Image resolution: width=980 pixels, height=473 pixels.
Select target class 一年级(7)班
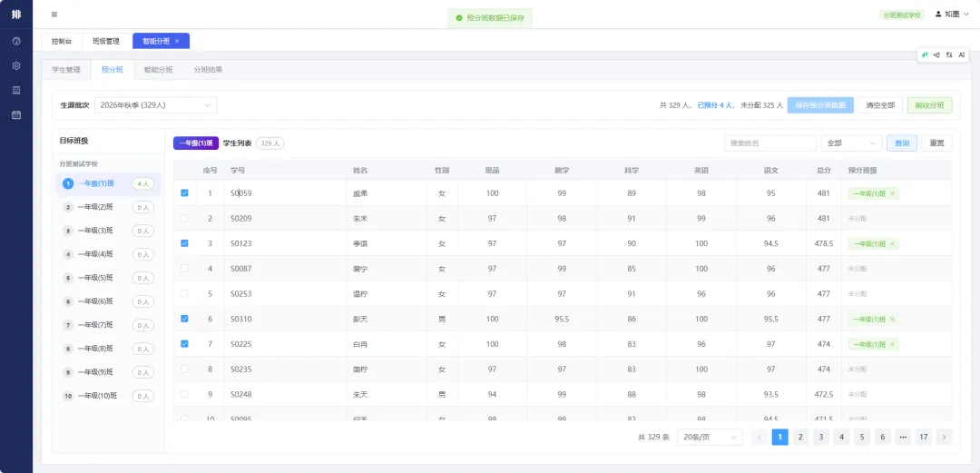click(107, 325)
